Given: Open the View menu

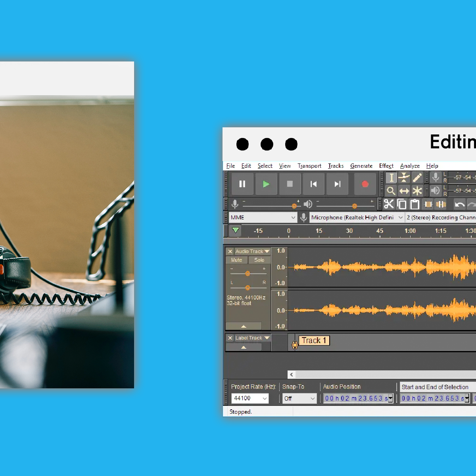Looking at the screenshot, I should click(285, 166).
